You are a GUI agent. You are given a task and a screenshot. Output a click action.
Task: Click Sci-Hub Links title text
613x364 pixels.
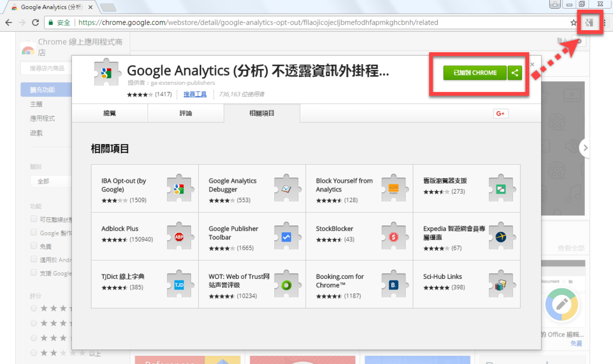pyautogui.click(x=442, y=277)
